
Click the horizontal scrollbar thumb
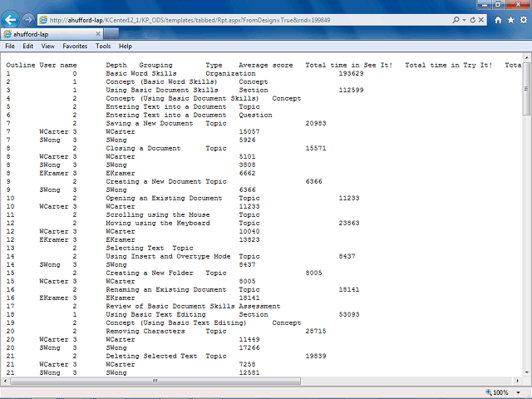pyautogui.click(x=155, y=381)
